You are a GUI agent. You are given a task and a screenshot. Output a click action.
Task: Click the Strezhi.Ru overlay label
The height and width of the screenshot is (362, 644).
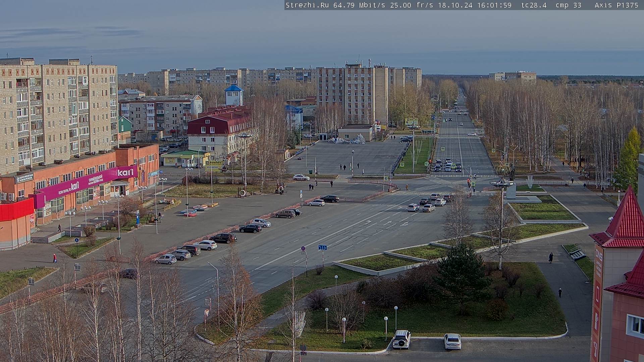(x=307, y=5)
